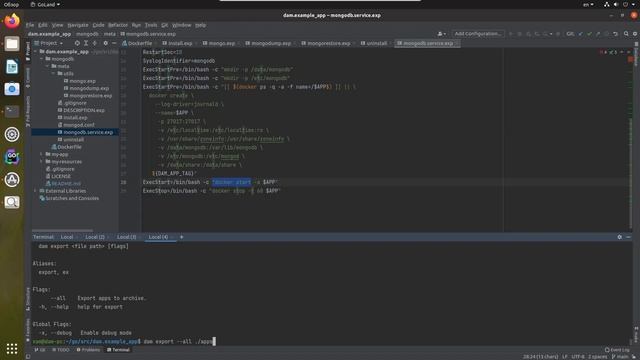
Task: Collapse the dam.example_app root folder
Action: [36, 52]
